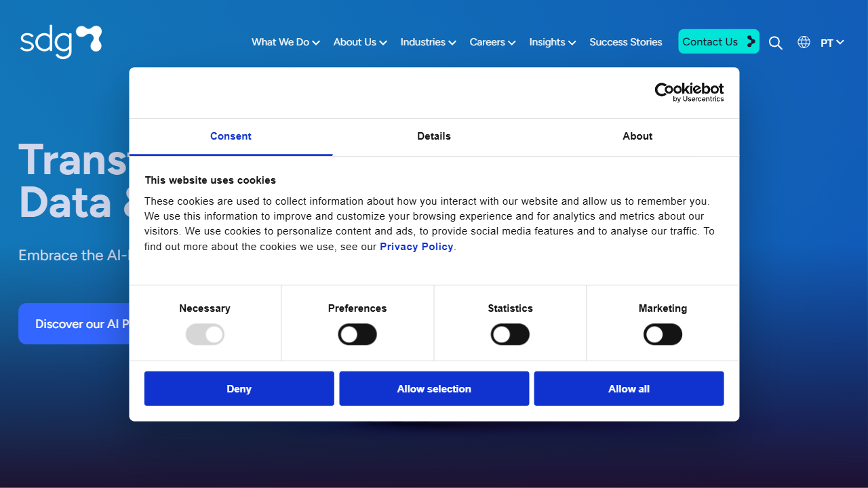Click the globe language icon
The height and width of the screenshot is (488, 868).
(x=804, y=42)
